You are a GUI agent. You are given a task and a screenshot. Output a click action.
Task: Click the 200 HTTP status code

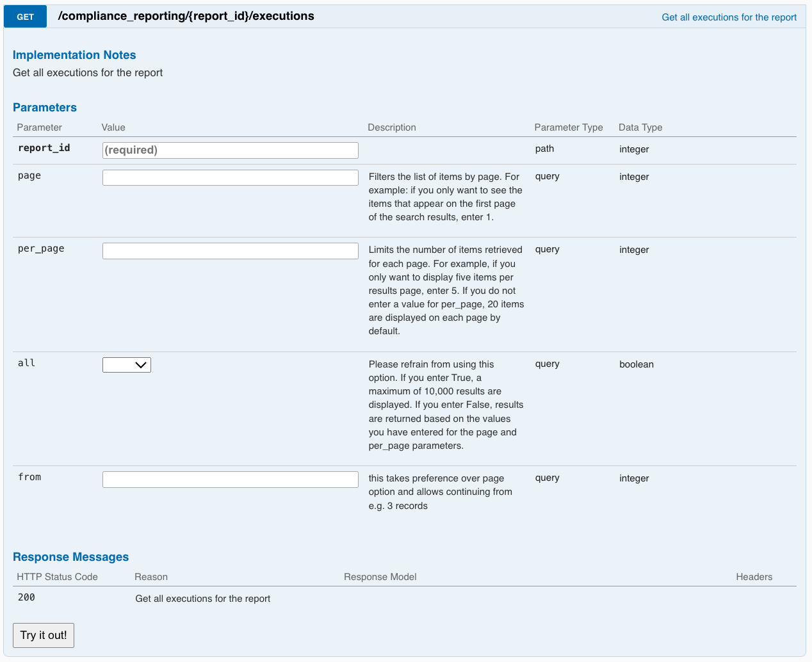coord(26,597)
